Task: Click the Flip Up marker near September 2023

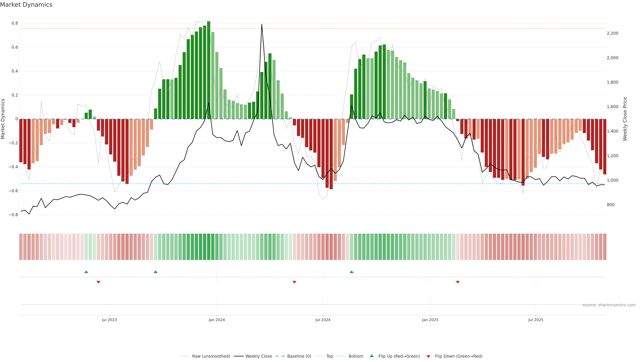Action: tap(155, 272)
